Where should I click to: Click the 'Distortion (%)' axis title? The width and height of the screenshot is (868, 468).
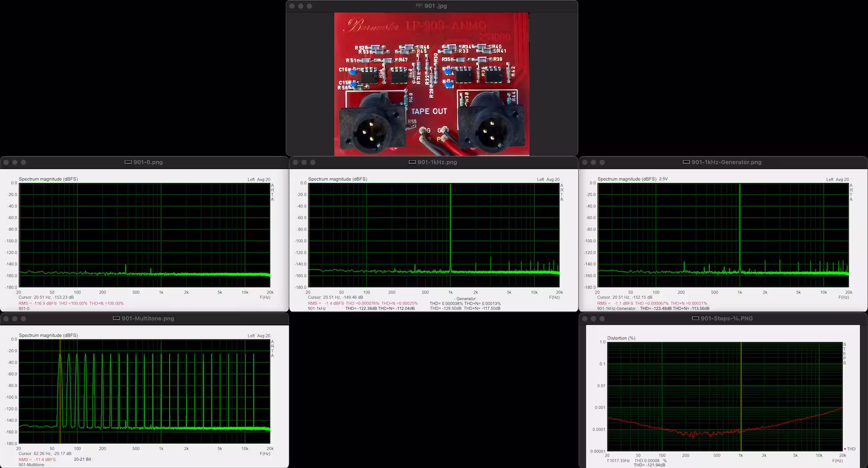(x=621, y=338)
